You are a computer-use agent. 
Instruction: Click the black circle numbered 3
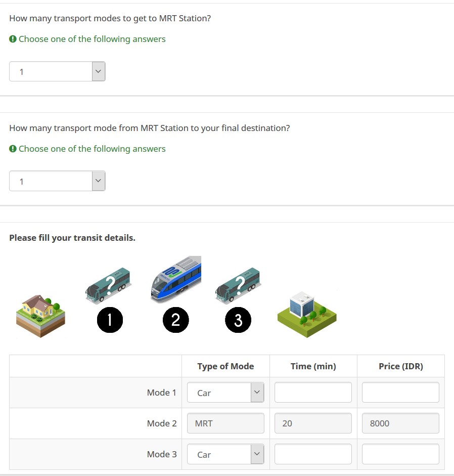[x=238, y=320]
